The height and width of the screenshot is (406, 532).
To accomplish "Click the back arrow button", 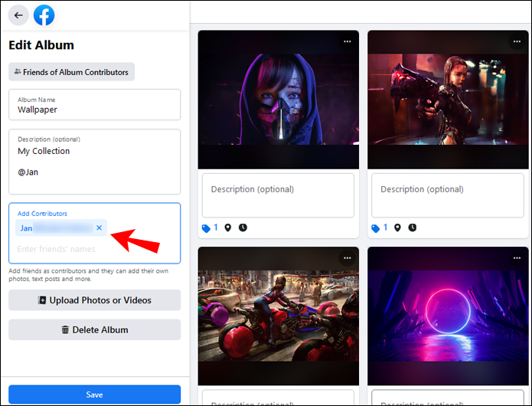I will [18, 15].
